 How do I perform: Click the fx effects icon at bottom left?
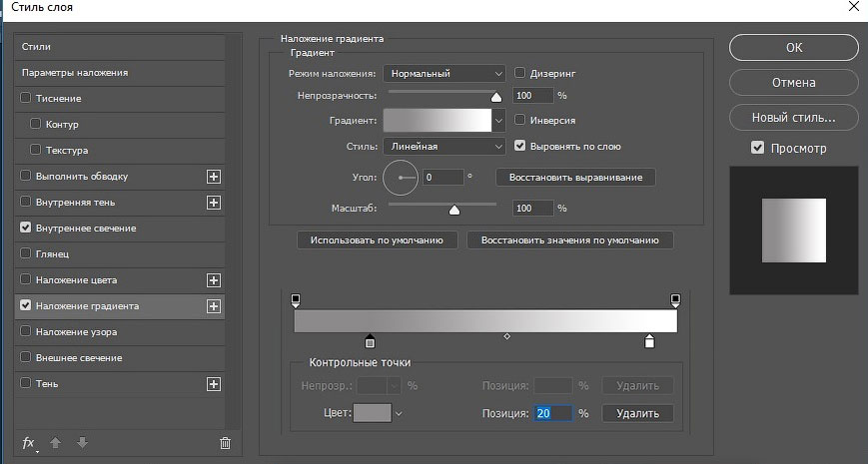pyautogui.click(x=29, y=442)
